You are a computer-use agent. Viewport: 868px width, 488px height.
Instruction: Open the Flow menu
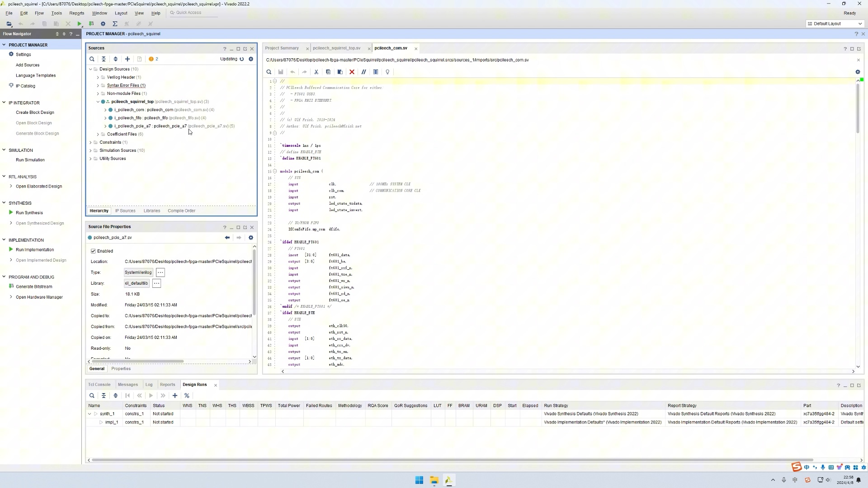click(39, 13)
